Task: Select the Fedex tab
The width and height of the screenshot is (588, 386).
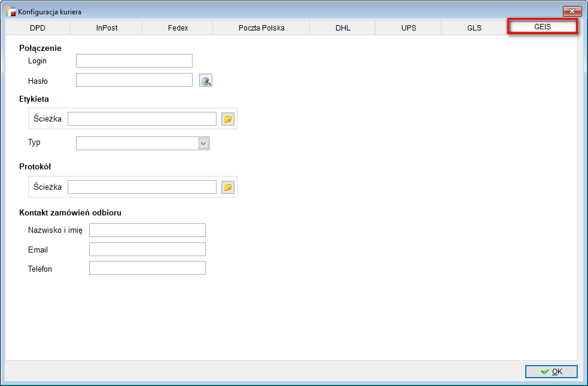Action: pos(178,28)
